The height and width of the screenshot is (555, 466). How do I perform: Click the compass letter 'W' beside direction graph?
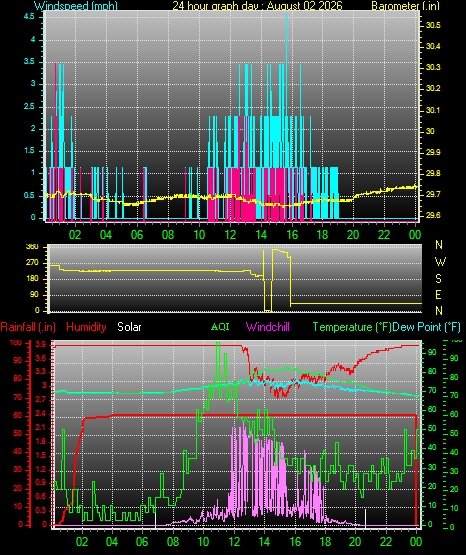point(440,262)
